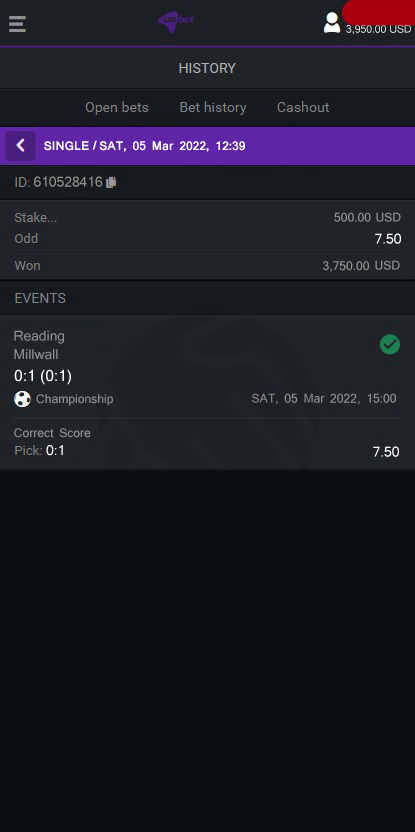Click the Correct Score pick odds 7.50
Screen dimensions: 415x832
(386, 452)
